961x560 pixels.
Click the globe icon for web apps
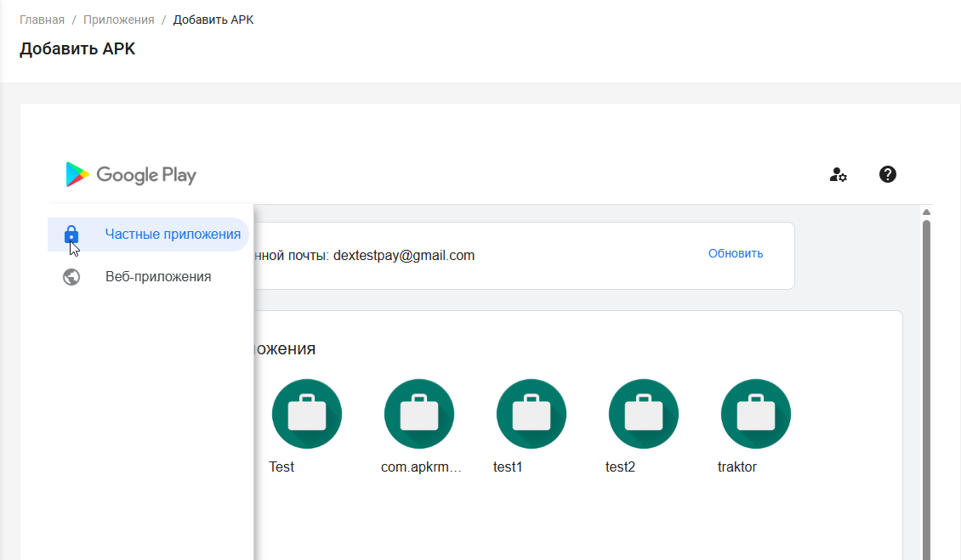pos(71,277)
